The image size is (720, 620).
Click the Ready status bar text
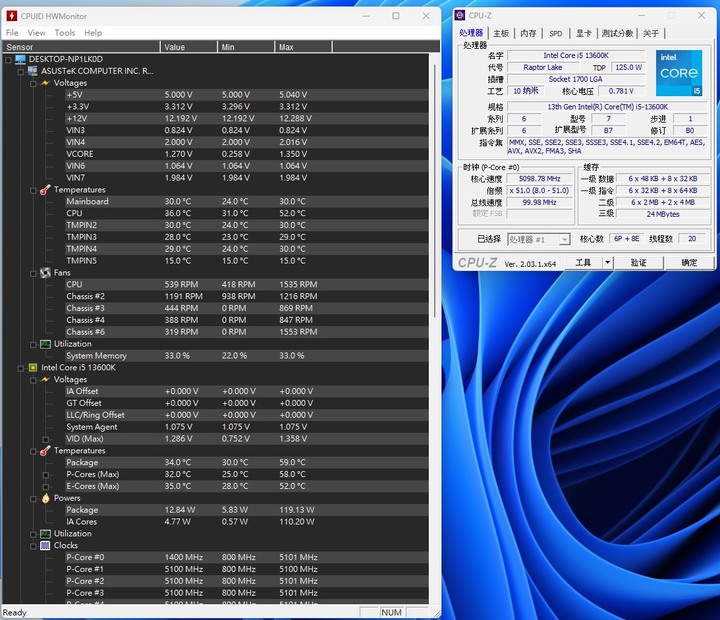point(15,613)
